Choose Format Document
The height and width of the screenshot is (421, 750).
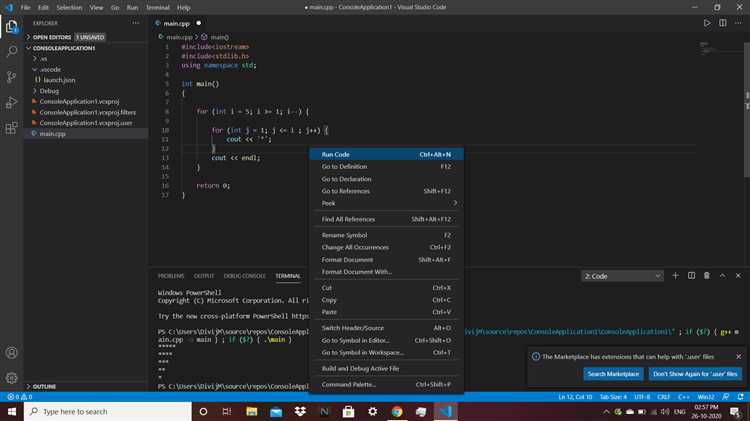(x=386, y=259)
